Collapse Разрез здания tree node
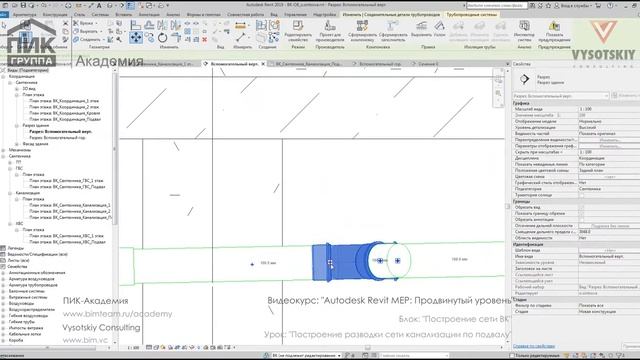Screen dimensions: 640x360 [x=17, y=125]
